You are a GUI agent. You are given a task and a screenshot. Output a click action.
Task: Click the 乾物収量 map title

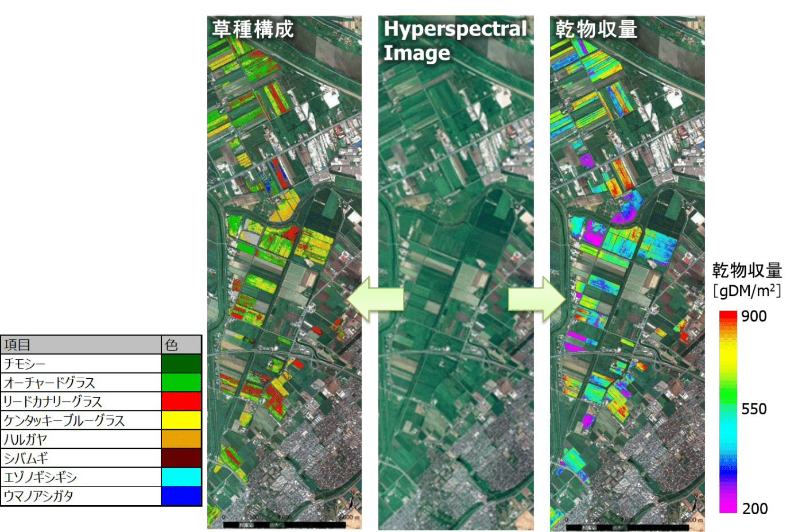point(597,29)
